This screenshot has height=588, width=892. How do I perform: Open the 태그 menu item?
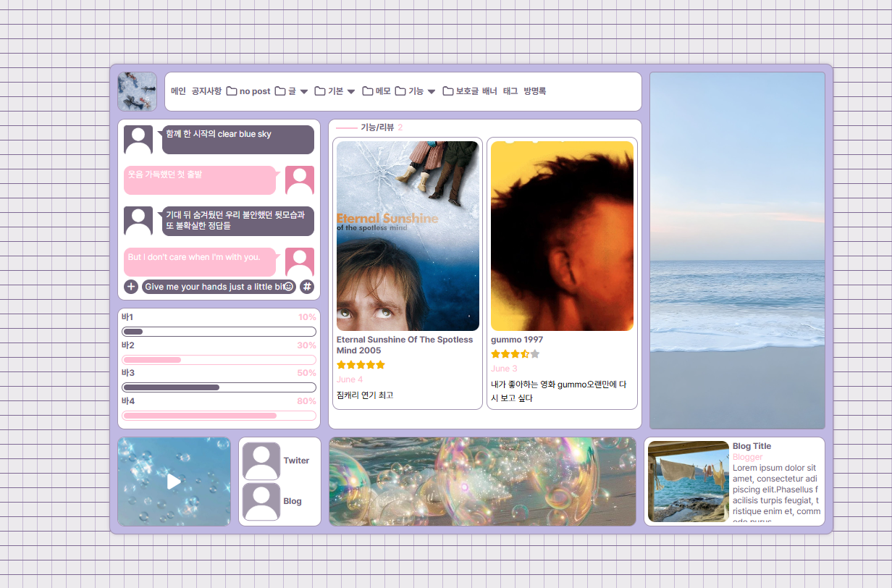pos(510,91)
